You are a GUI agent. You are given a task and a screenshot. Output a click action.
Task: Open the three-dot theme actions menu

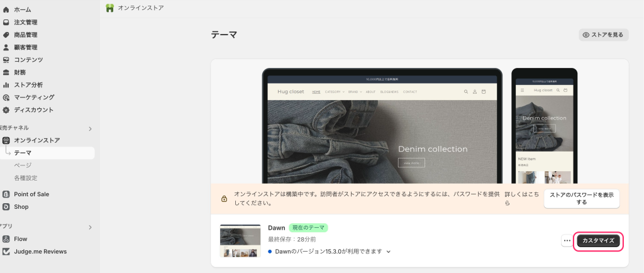567,241
